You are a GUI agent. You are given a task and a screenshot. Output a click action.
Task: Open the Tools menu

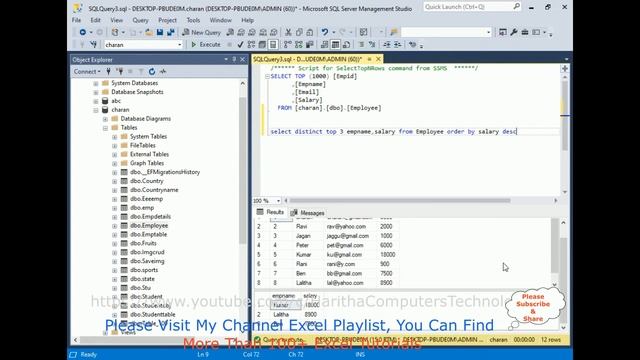[193, 20]
